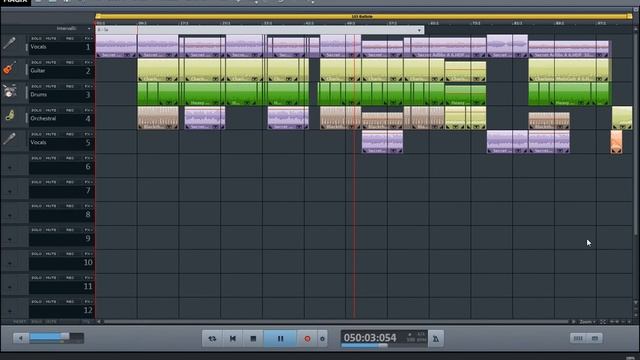Open FX dropdown on Vocals track 5
This screenshot has height=360, width=640.
[x=88, y=134]
